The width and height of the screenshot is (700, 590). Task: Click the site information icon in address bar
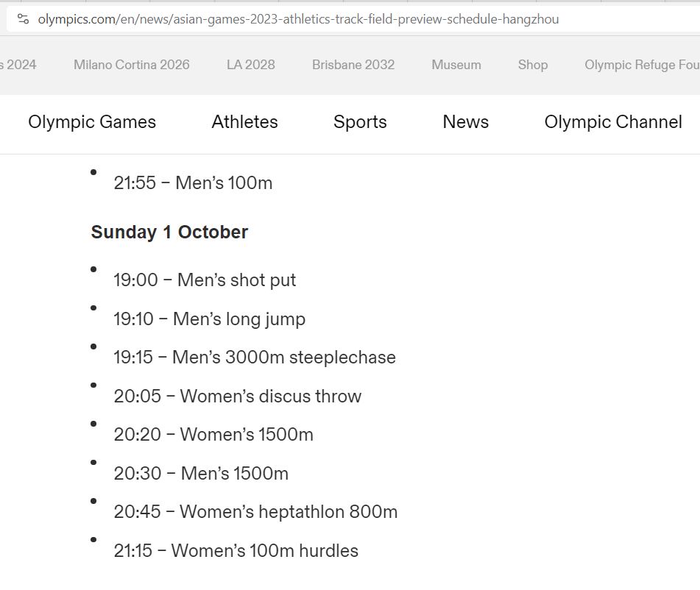23,19
